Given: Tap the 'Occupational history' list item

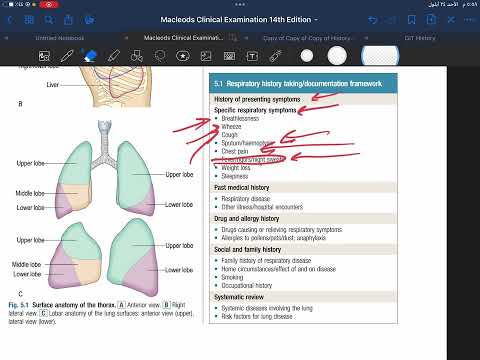Looking at the screenshot, I should click(247, 286).
